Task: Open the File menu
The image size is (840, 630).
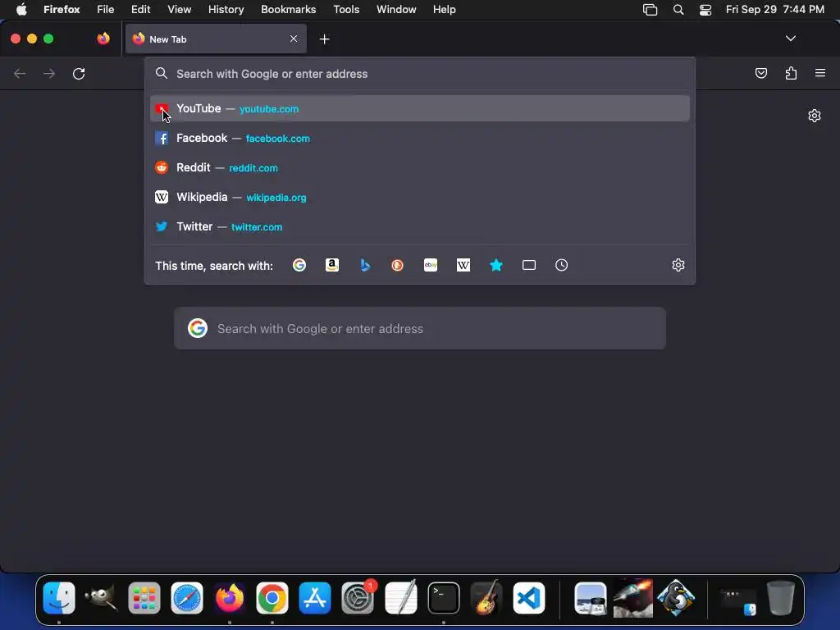Action: click(106, 10)
